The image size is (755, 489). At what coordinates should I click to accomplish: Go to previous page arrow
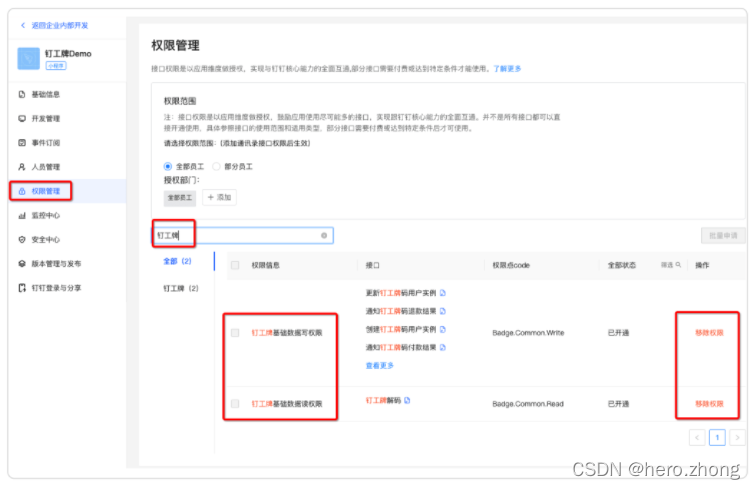(x=697, y=438)
